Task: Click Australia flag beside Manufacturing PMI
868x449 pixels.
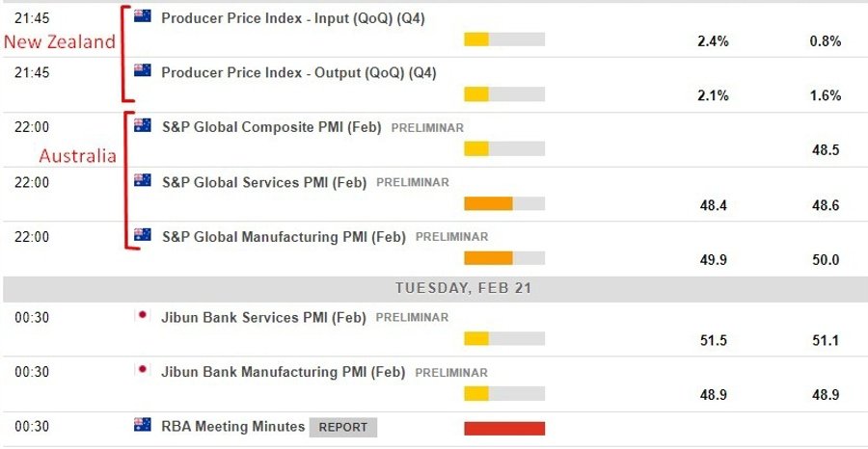Action: coord(143,235)
